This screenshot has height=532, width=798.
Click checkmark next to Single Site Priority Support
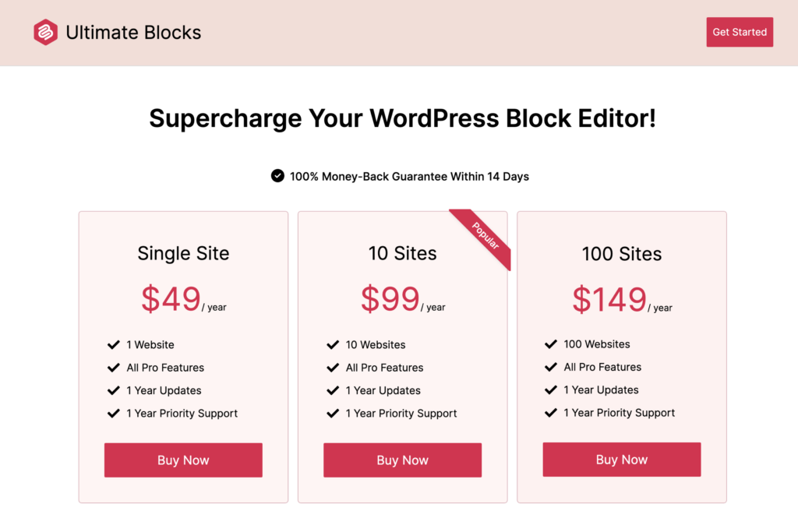pos(114,414)
